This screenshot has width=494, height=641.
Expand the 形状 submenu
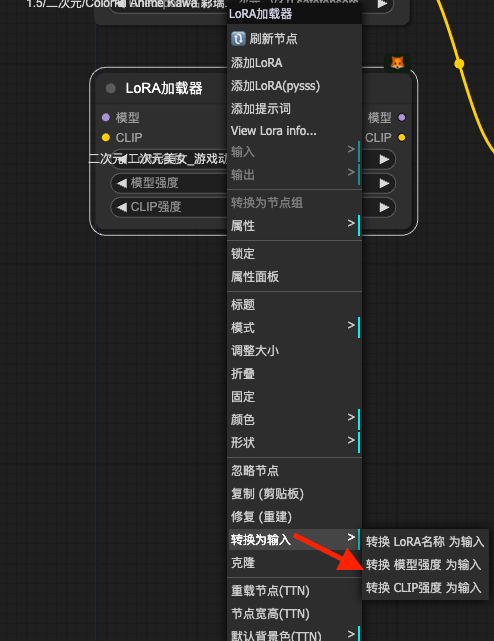coord(294,442)
